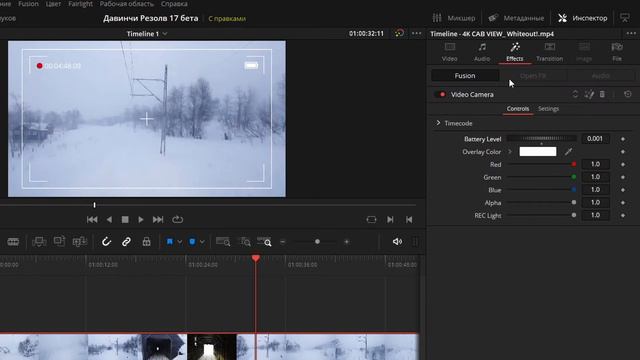Toggle linked selection chain icon

tap(126, 242)
